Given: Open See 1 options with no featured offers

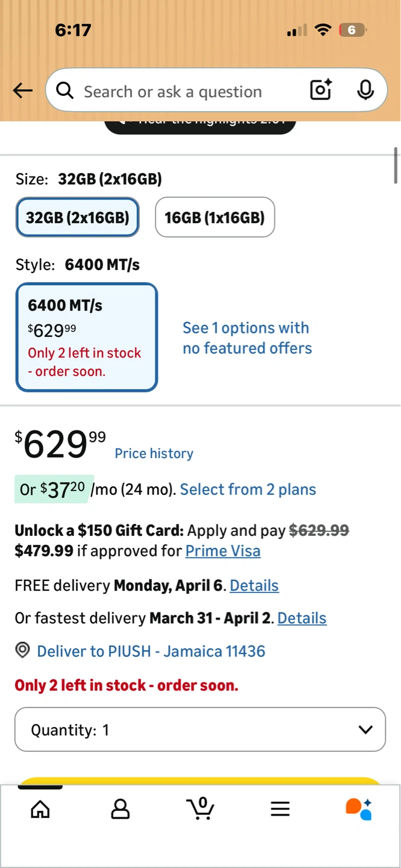Looking at the screenshot, I should point(247,338).
